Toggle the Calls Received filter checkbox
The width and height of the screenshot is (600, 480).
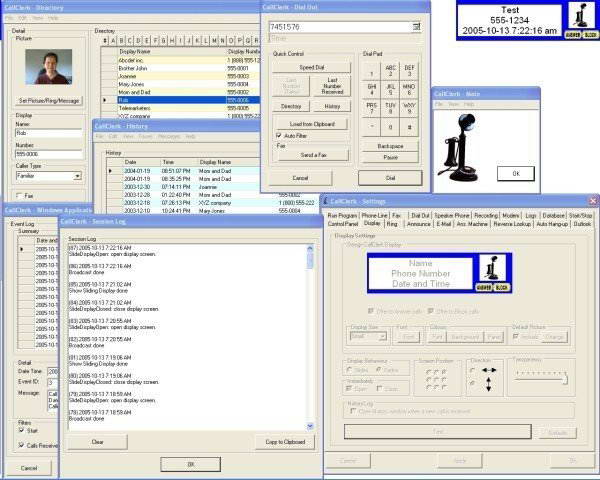(x=22, y=445)
